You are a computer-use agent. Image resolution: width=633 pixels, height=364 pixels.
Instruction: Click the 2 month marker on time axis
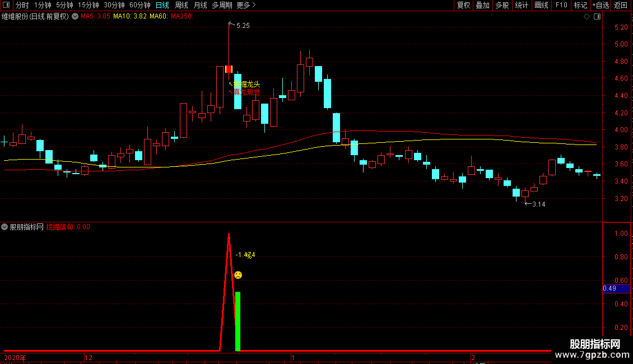pos(473,357)
